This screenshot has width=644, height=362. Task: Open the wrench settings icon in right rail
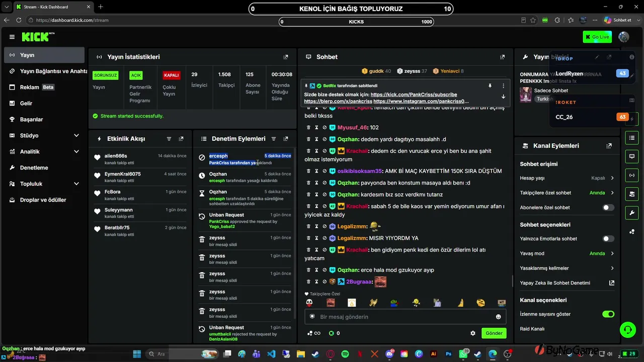(632, 213)
